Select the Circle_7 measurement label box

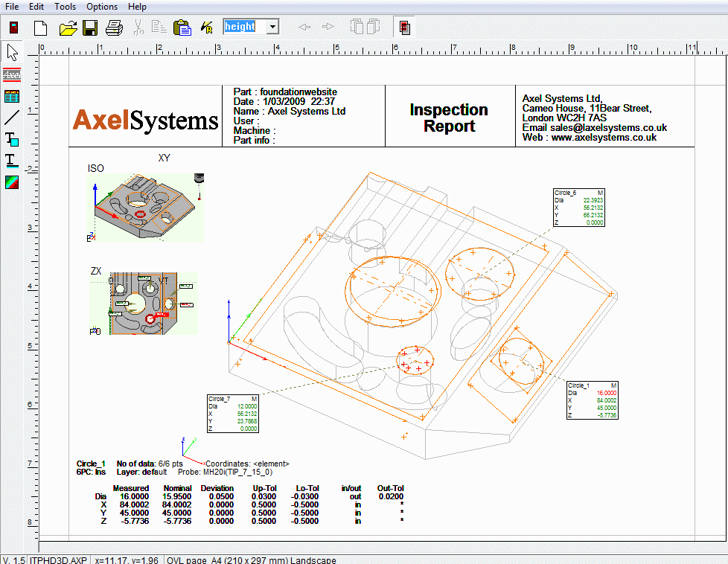(233, 413)
